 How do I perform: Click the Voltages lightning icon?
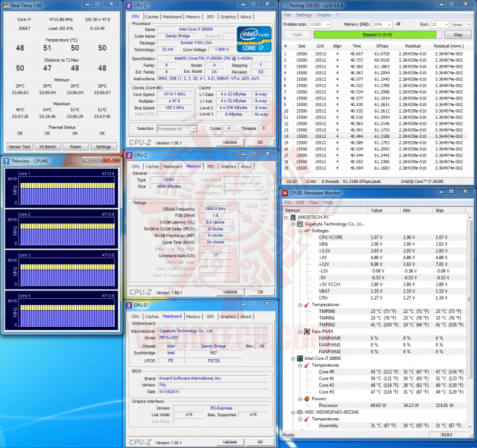[x=307, y=231]
